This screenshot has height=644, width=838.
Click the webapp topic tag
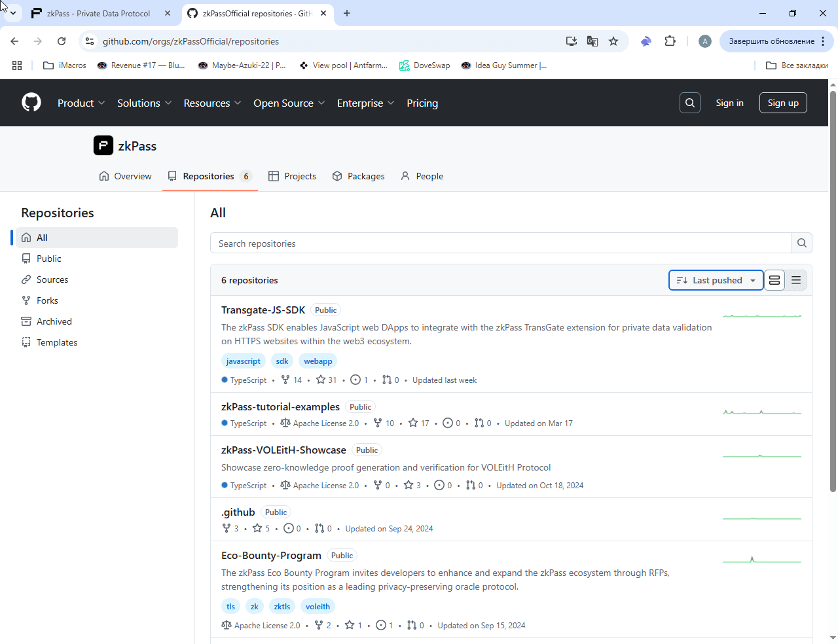click(x=318, y=361)
